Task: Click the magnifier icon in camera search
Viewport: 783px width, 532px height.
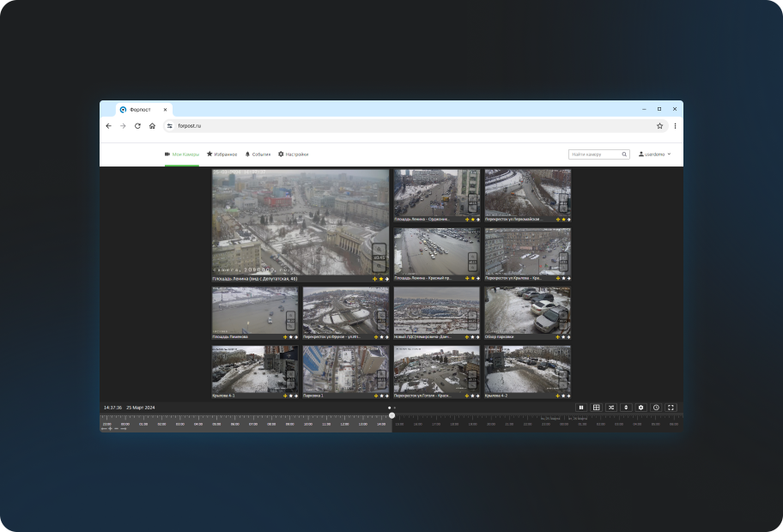Action: [x=623, y=154]
